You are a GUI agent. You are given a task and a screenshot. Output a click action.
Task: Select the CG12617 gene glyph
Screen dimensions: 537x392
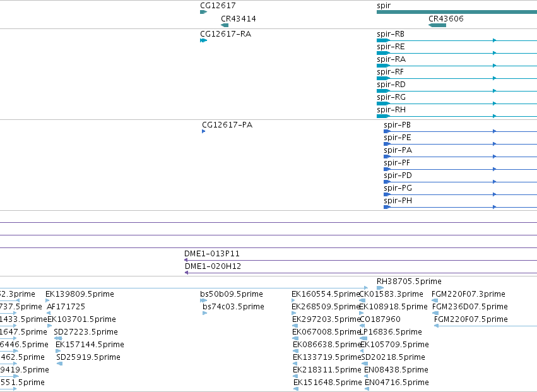click(x=203, y=12)
